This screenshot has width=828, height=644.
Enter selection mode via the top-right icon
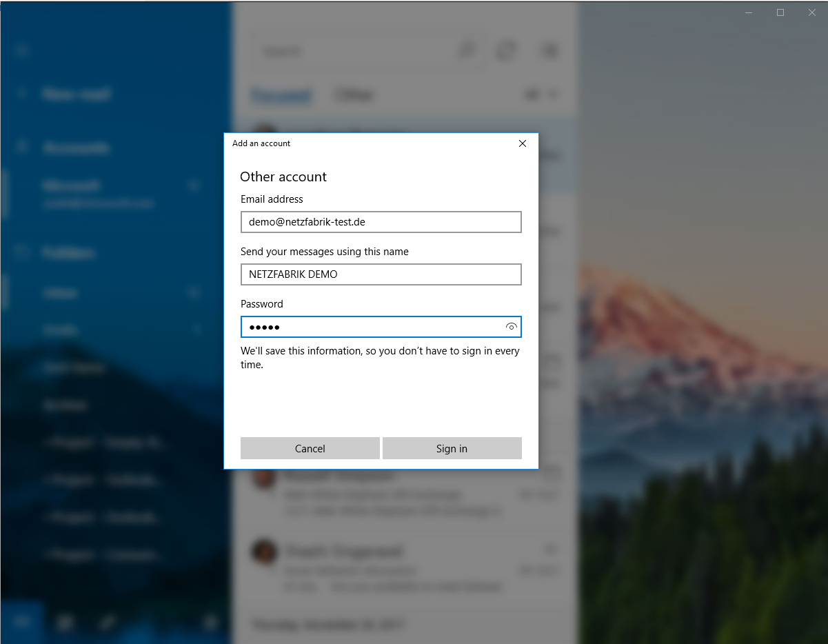tap(549, 50)
